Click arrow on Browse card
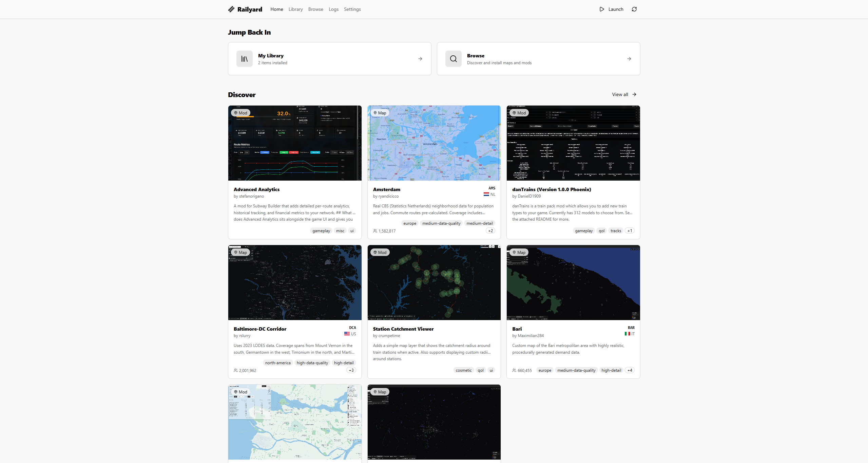868x463 pixels. [629, 59]
